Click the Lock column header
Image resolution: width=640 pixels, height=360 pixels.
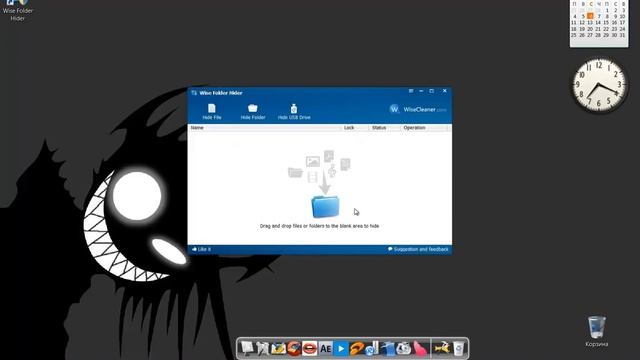click(355, 128)
